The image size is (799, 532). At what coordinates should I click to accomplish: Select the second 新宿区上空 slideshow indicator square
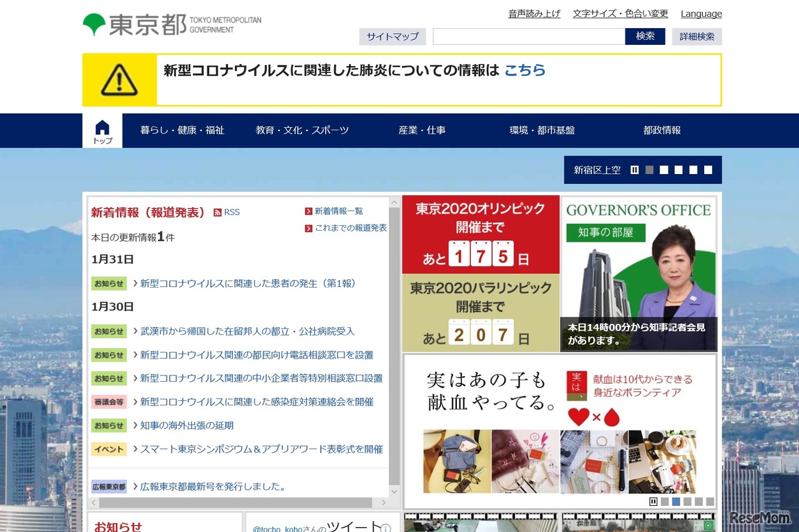[664, 170]
